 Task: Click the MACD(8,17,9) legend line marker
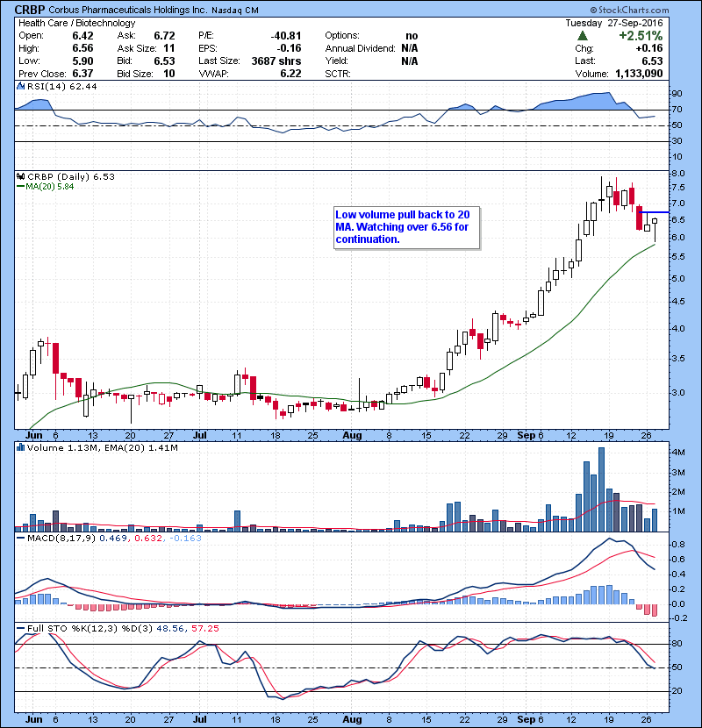(x=20, y=539)
